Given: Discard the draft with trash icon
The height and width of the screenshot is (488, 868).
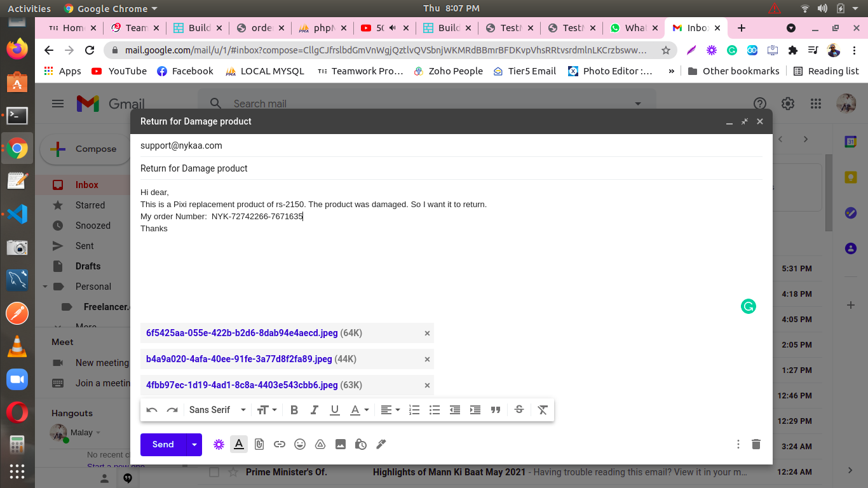Looking at the screenshot, I should coord(756,444).
